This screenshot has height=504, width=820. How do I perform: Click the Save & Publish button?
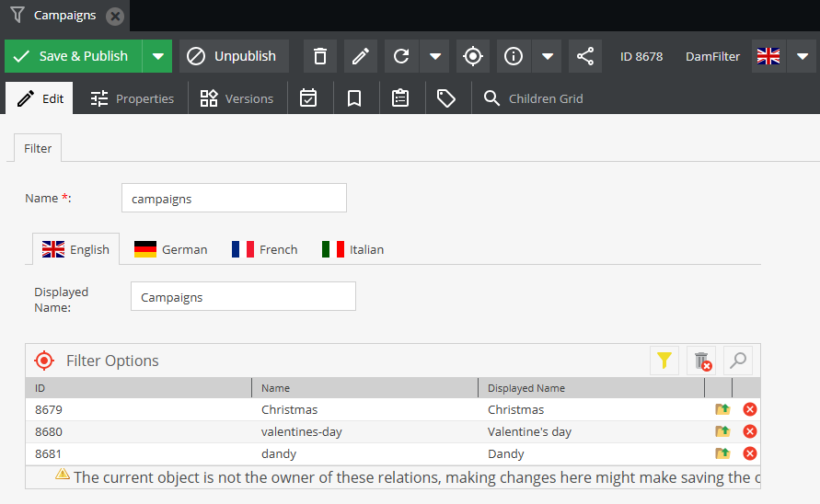[x=74, y=56]
